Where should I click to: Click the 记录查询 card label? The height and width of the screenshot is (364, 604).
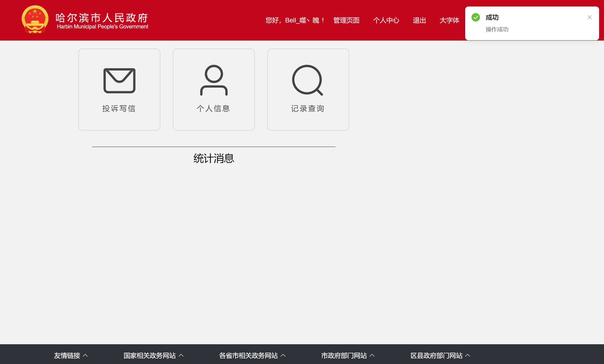coord(308,109)
